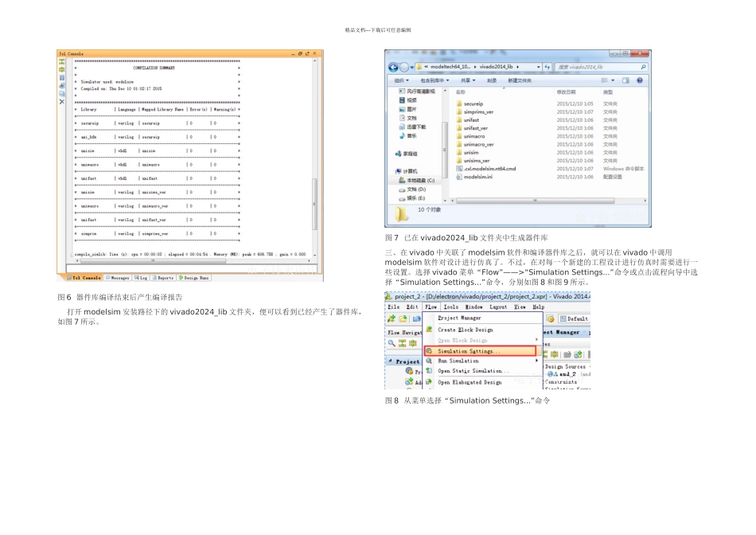
Task: Click the vivado2014_lib breadcrumb segment
Action: pos(496,67)
